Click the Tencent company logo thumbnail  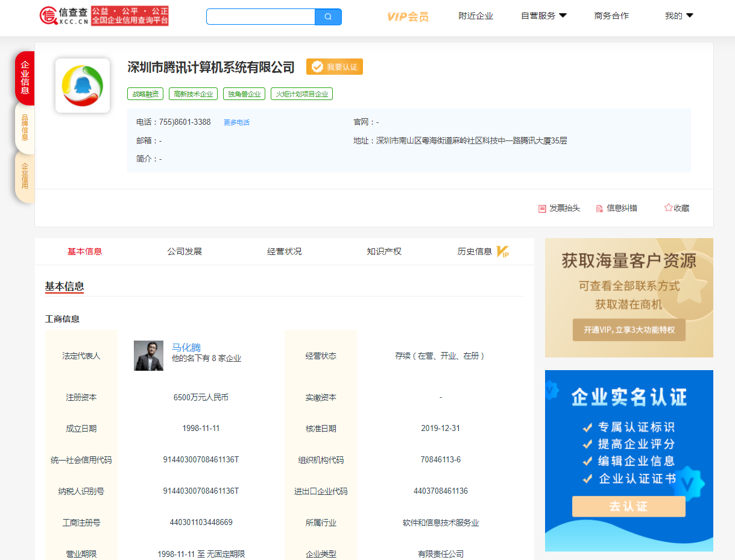83,86
